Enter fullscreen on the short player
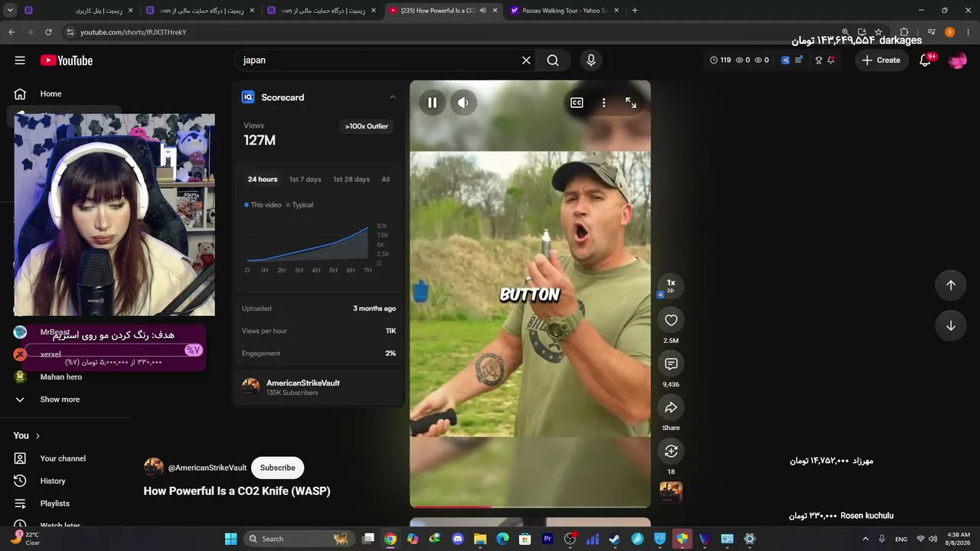The image size is (980, 551). tap(631, 103)
